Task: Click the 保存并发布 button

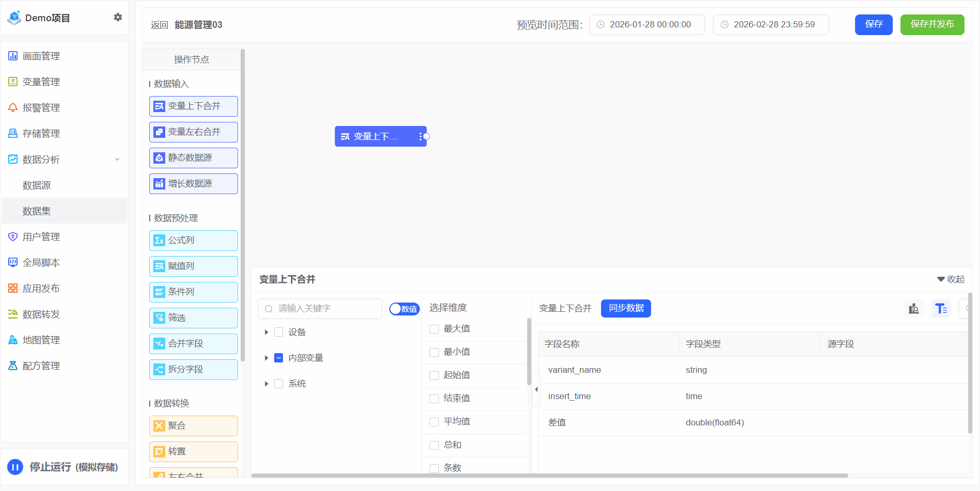Action: (x=932, y=24)
